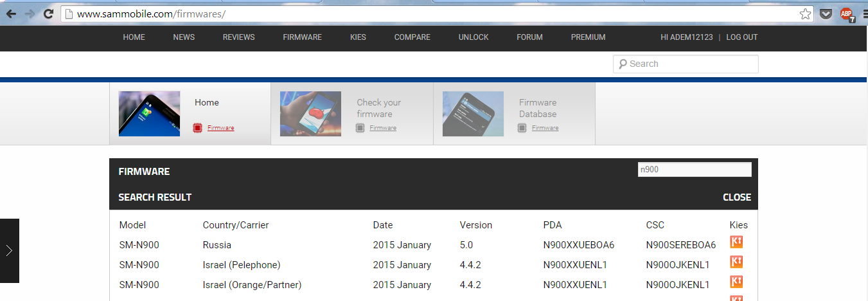Viewport: 868px width, 301px height.
Task: Click the Date column header
Action: click(x=383, y=225)
